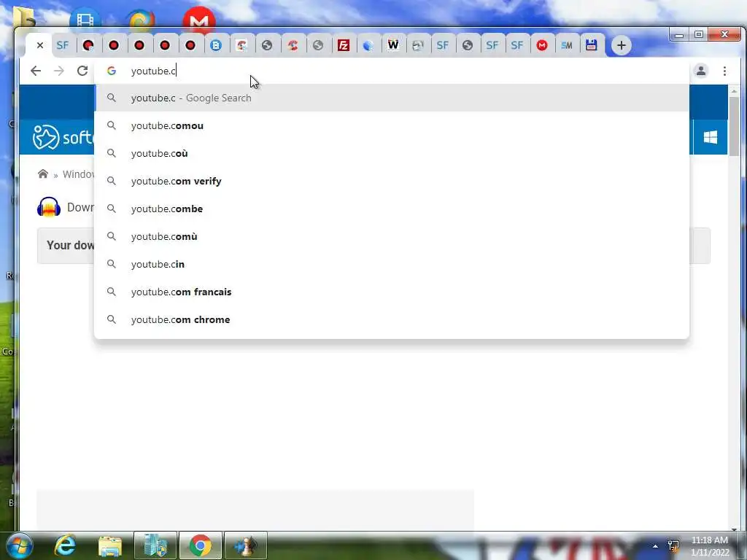This screenshot has height=560, width=747.
Task: Switch to the black W icon tab
Action: [393, 45]
